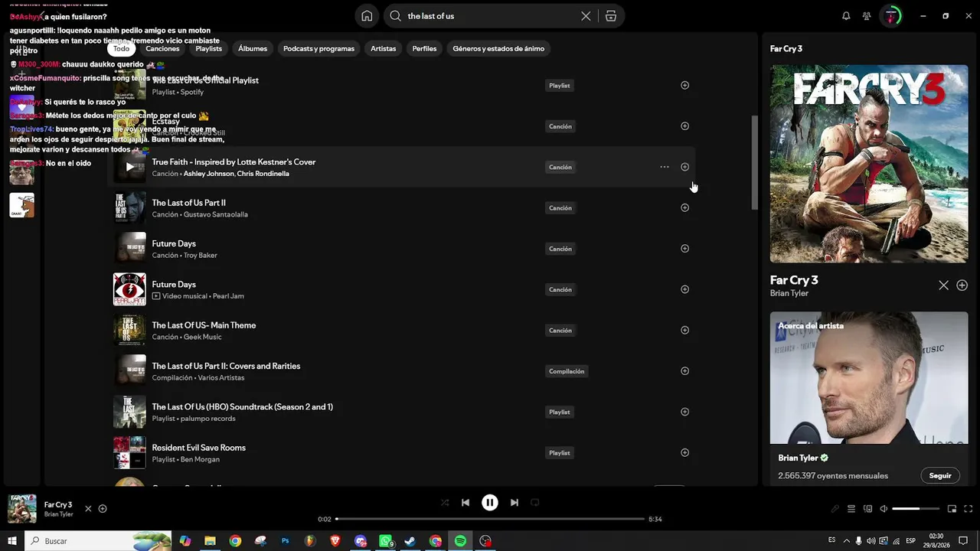Add True Faith to your library

pyautogui.click(x=685, y=167)
